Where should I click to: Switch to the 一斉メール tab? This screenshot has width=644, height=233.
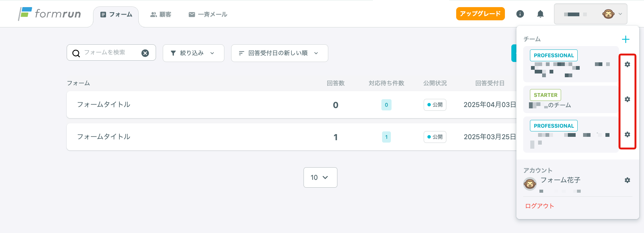(x=208, y=15)
